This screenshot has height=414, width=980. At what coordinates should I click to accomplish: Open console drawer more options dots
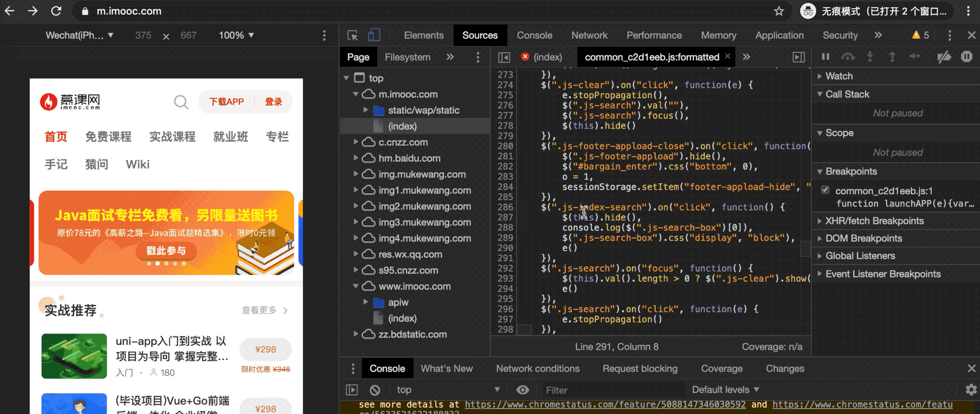(x=353, y=369)
